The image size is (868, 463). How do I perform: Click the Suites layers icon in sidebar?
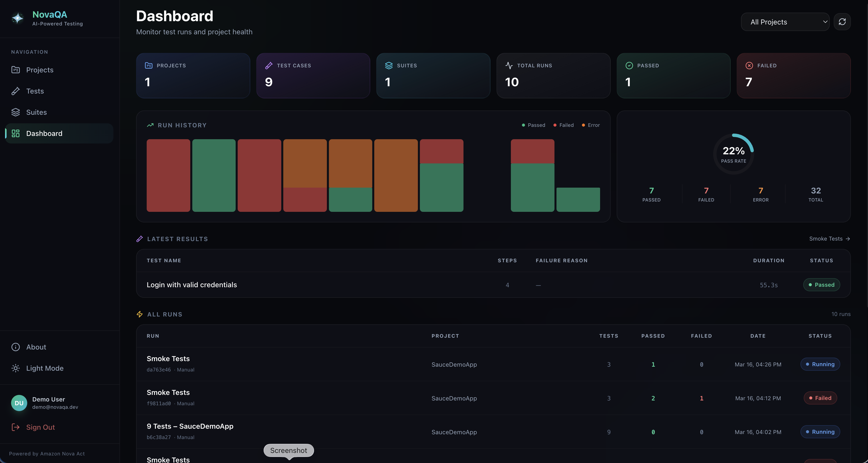point(16,112)
